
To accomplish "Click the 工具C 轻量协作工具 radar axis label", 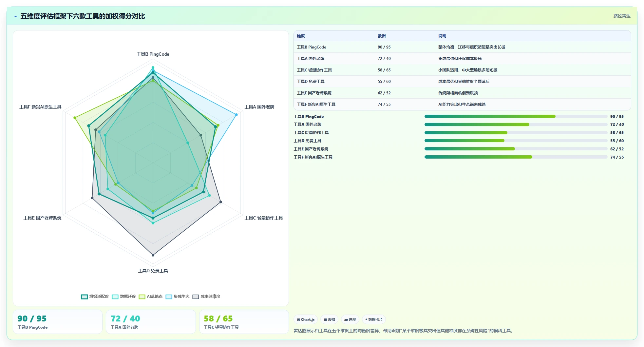I will point(264,218).
